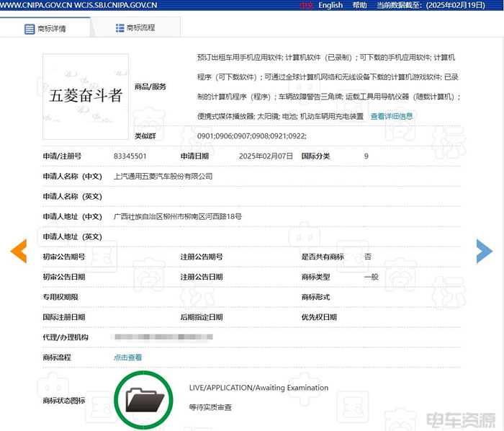Go to next record with blue arrow
The image size is (504, 431).
485,252
